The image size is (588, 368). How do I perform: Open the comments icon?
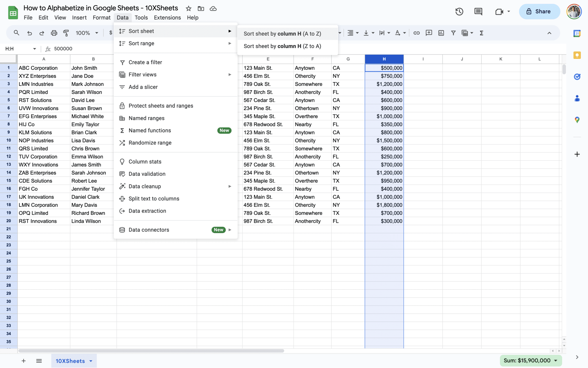click(x=478, y=11)
